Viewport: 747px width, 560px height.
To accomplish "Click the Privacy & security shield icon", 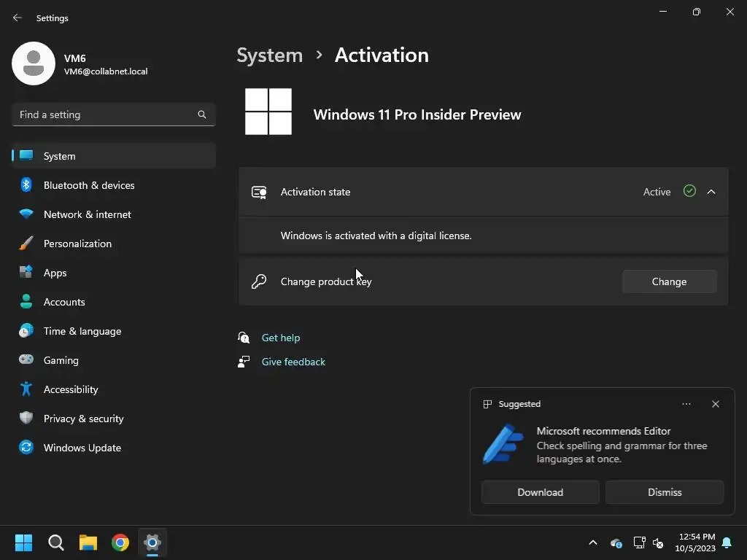I will 26,418.
